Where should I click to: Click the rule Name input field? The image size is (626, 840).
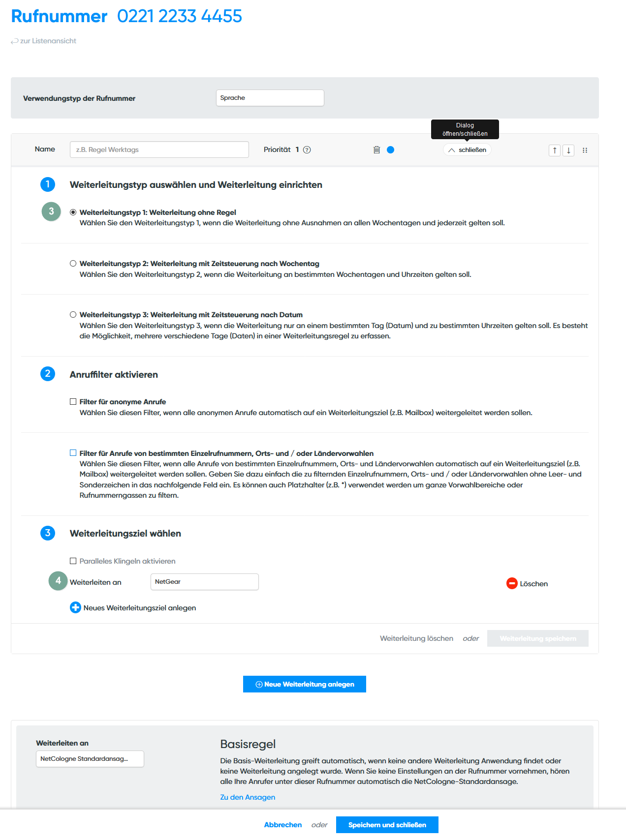point(159,150)
